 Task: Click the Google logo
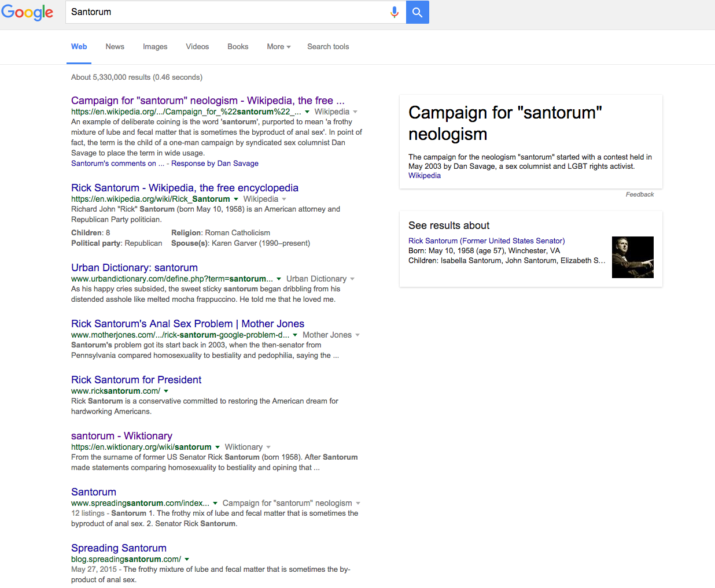click(x=27, y=12)
